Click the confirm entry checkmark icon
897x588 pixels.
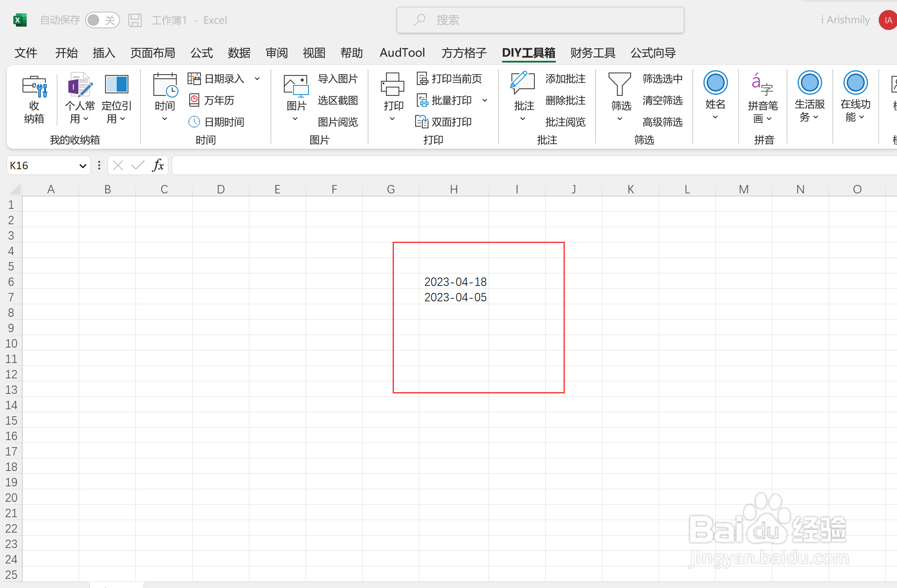pos(138,165)
